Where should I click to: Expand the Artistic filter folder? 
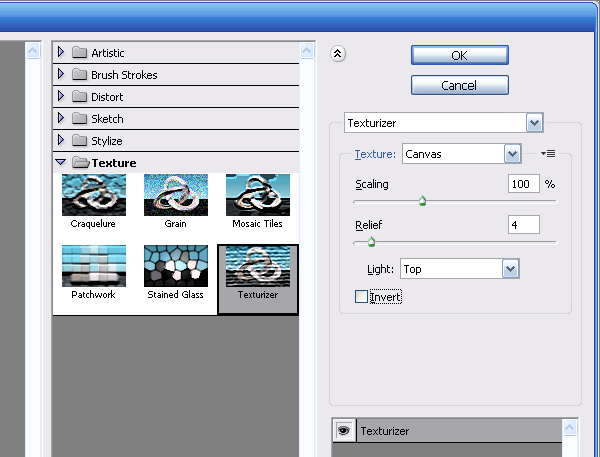pyautogui.click(x=60, y=52)
